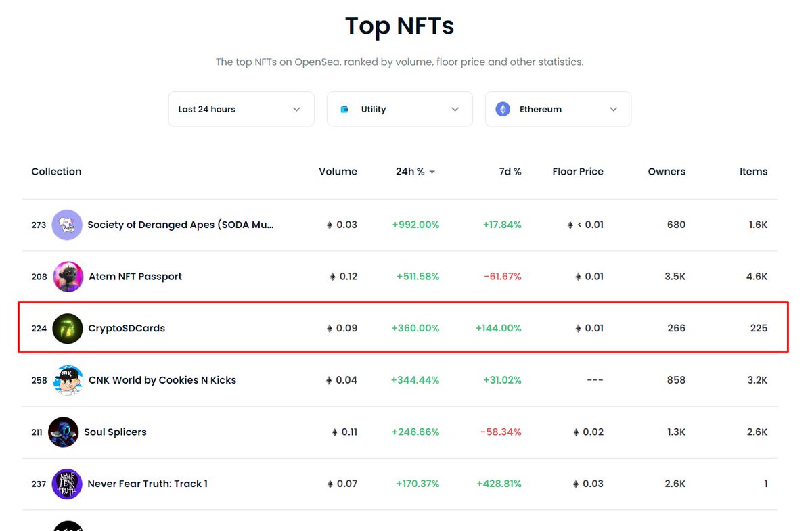Click the +170.37% 24h change value
Viewport: 812px width, 531px height.
click(x=418, y=484)
